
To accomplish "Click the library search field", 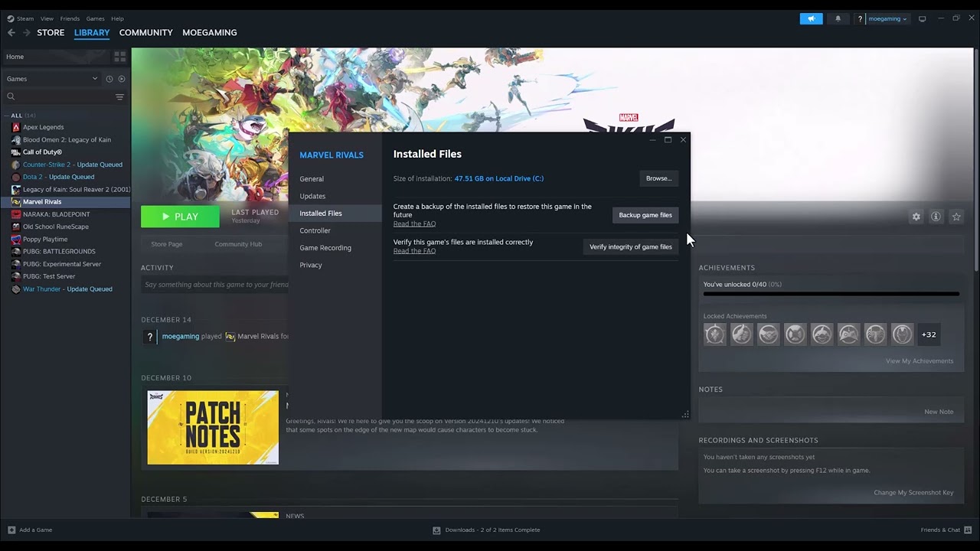I will coord(60,96).
